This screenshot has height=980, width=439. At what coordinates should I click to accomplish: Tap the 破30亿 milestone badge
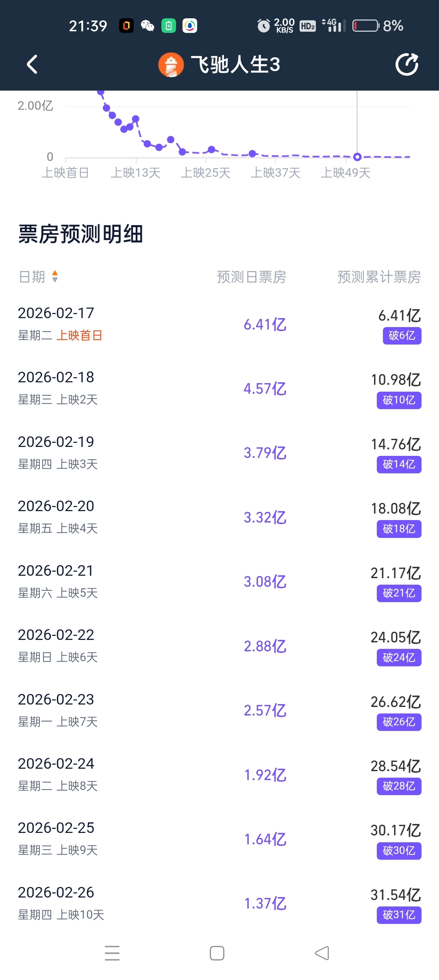click(399, 851)
